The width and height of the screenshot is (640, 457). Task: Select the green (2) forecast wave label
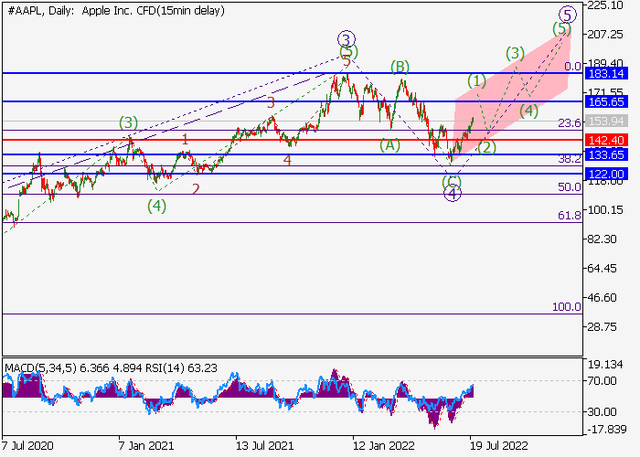[487, 147]
